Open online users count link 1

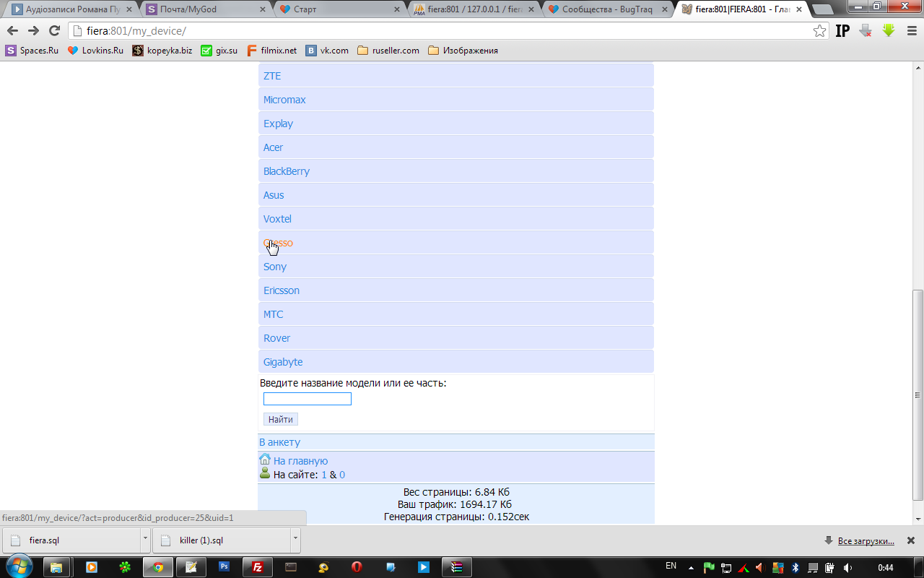324,475
